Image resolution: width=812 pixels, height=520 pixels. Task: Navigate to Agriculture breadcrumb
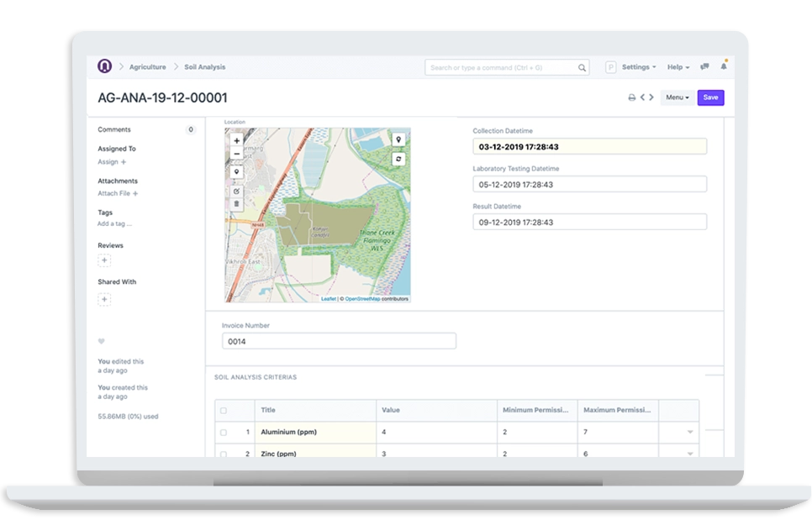(x=148, y=67)
